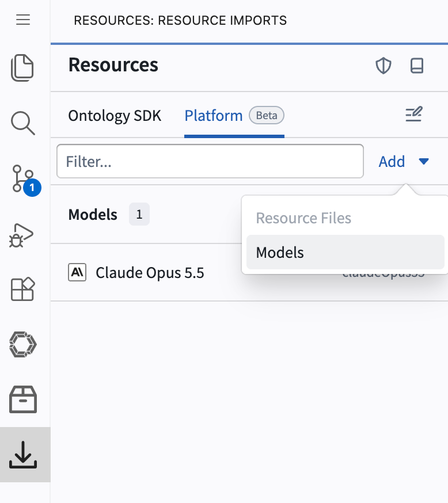Open the Extensions blocks icon
The height and width of the screenshot is (503, 448).
(23, 289)
